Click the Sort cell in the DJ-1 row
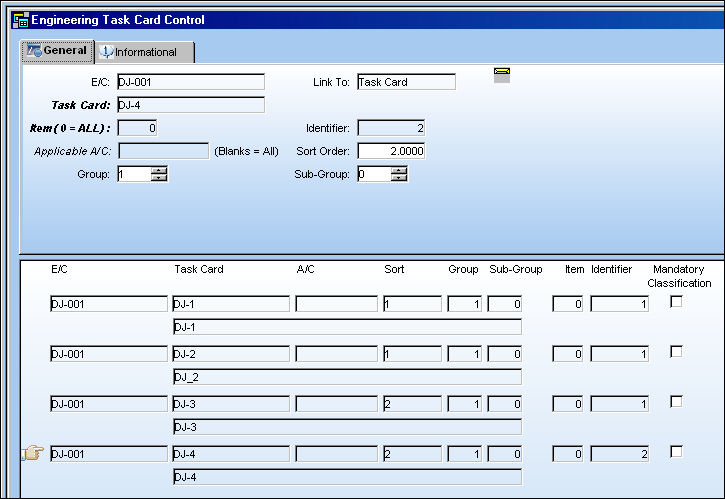 412,304
